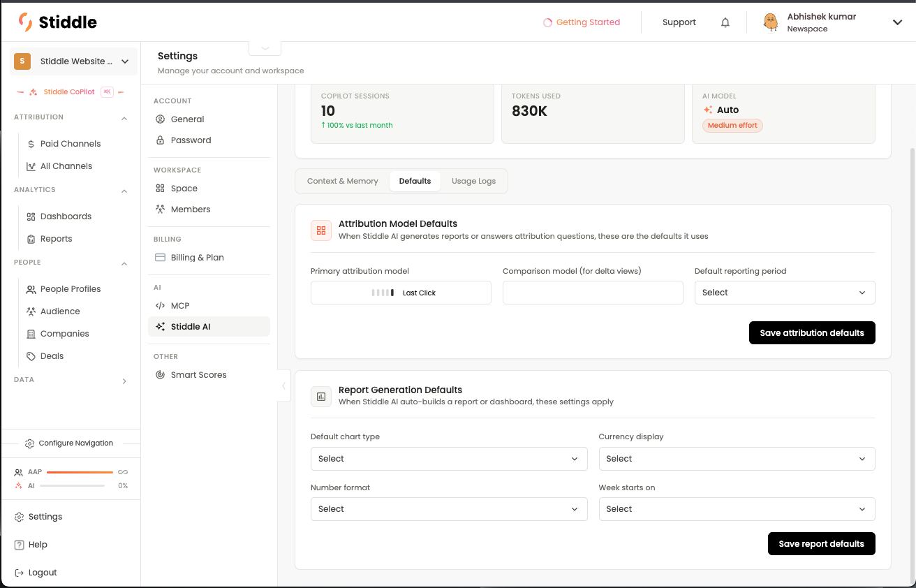Click the Primary attribution model field
Screen dimensions: 916x588
[401, 293]
